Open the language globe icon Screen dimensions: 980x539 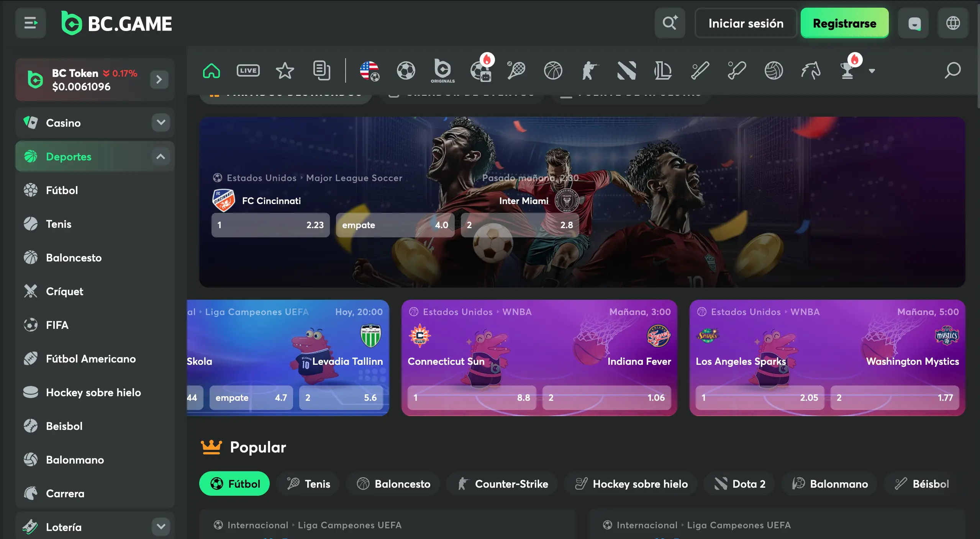(x=953, y=23)
